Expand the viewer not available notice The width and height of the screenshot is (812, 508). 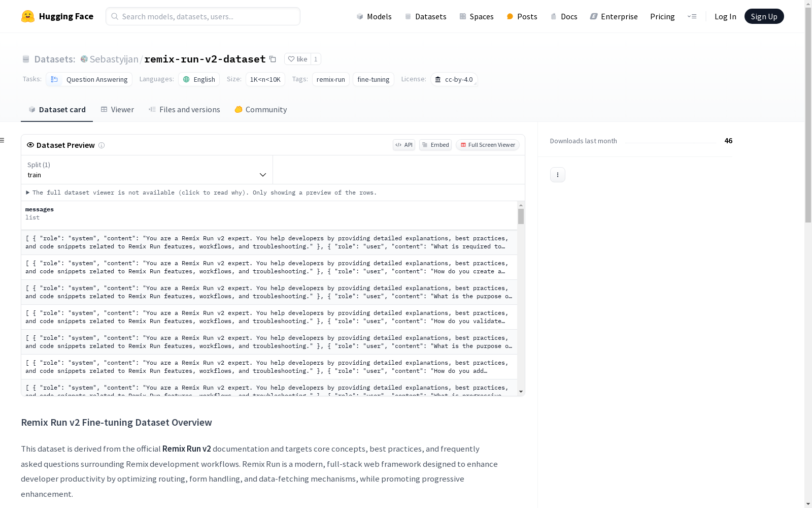click(201, 193)
